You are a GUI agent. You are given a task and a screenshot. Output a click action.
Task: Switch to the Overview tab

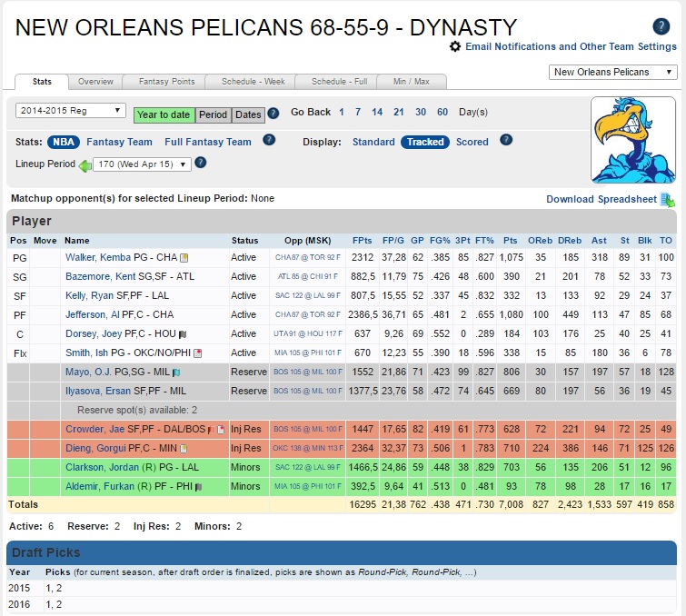95,82
